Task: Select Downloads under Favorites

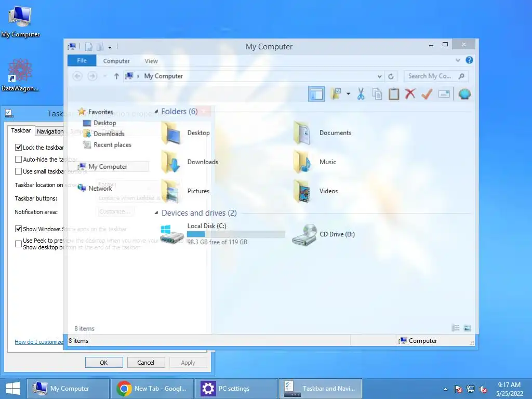Action: [104, 134]
